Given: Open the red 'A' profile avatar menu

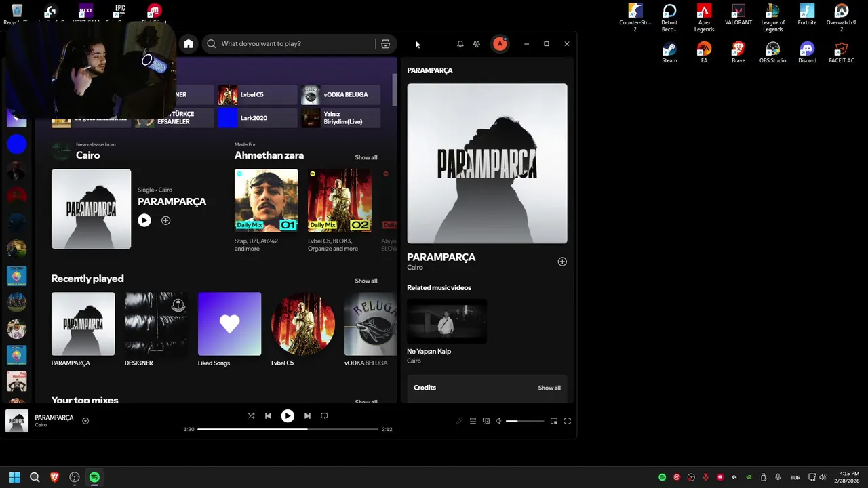Looking at the screenshot, I should (500, 43).
